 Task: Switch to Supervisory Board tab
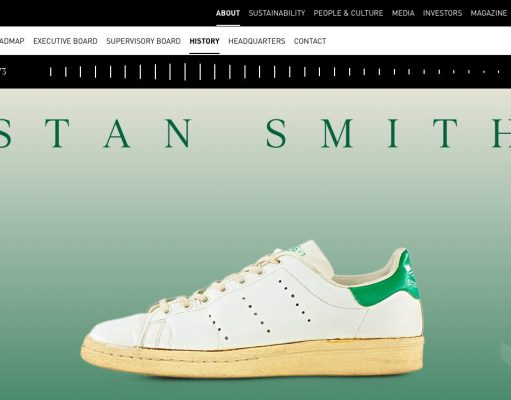coord(143,41)
